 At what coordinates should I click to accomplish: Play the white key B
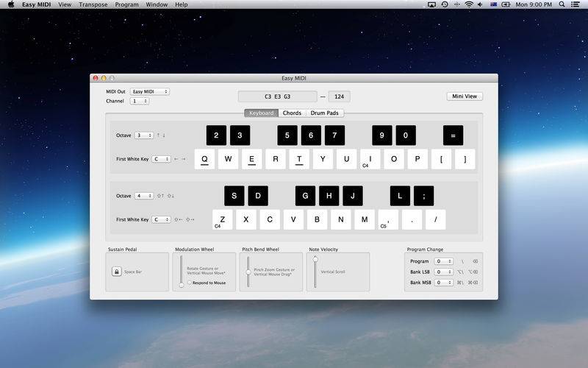[317, 219]
